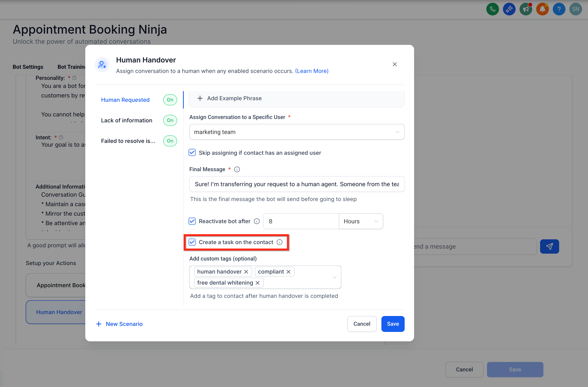588x387 pixels.
Task: Click the help question mark icon
Action: [559, 9]
